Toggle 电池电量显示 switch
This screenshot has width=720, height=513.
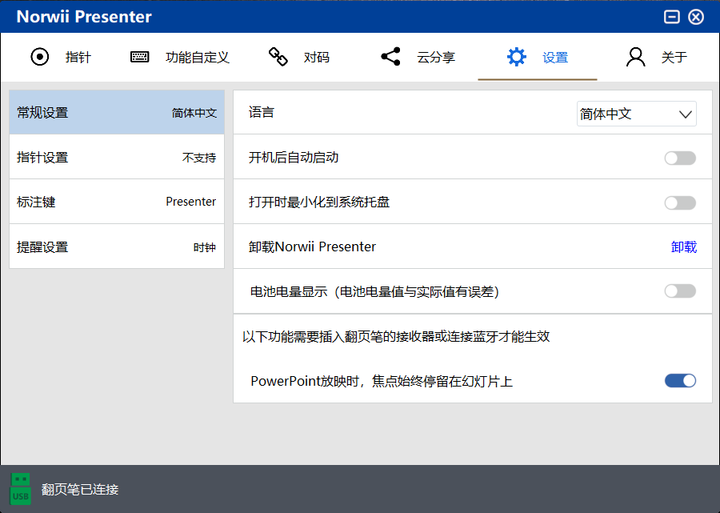pyautogui.click(x=680, y=291)
